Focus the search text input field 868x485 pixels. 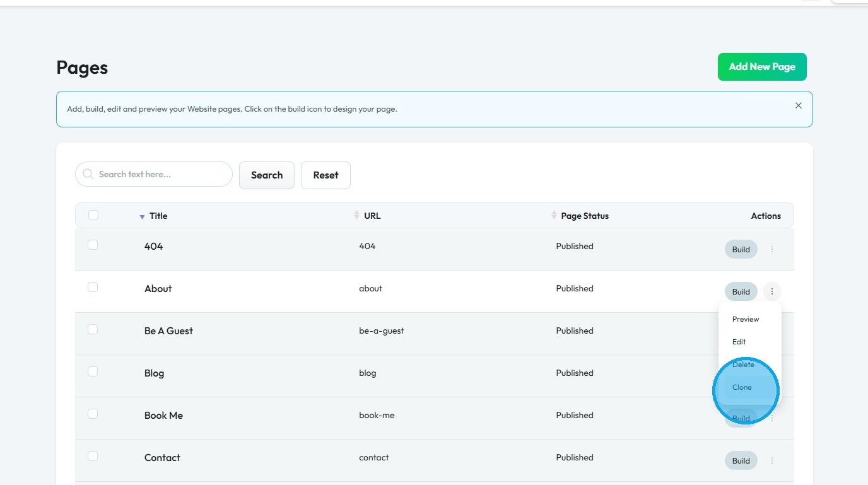(161, 174)
